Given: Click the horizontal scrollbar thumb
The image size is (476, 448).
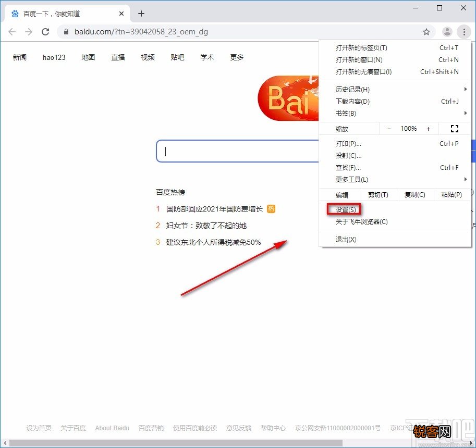Looking at the screenshot, I should 176,443.
